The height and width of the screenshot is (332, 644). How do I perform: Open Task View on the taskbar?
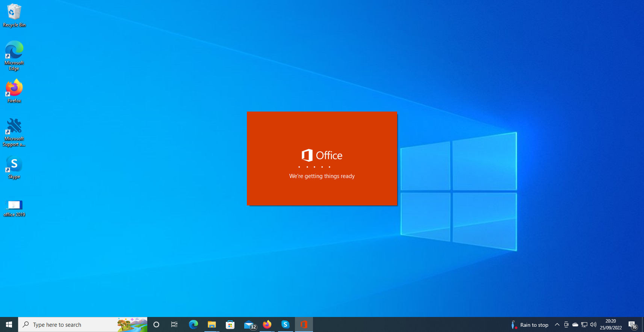[174, 324]
